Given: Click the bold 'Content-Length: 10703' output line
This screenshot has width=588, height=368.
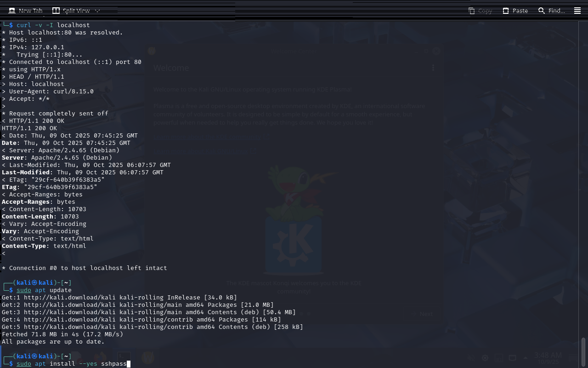Looking at the screenshot, I should click(x=40, y=217).
